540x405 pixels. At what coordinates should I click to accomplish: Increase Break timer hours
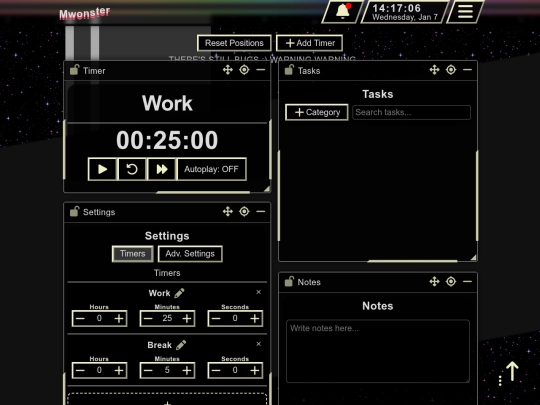coord(119,371)
